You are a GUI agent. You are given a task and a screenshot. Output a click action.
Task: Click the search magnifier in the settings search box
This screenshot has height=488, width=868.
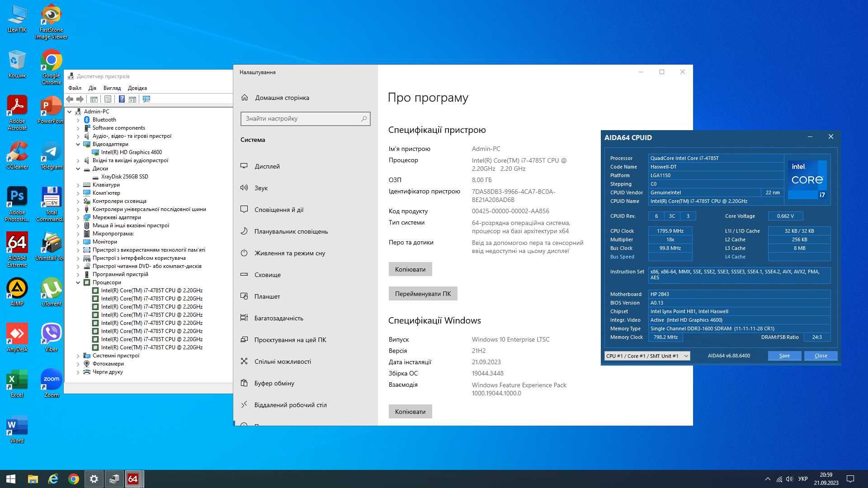point(363,119)
